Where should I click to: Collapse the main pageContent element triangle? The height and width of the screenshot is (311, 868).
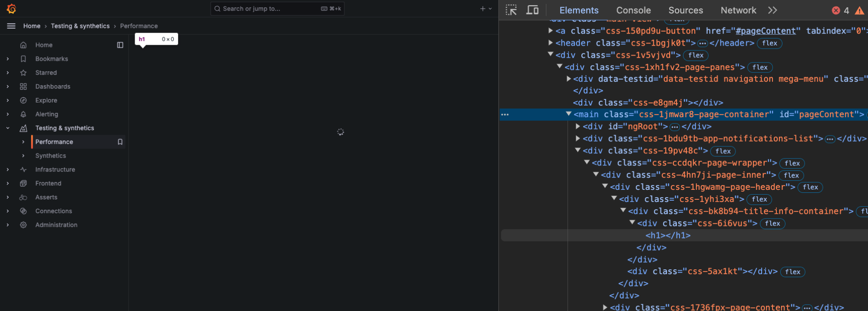(568, 114)
